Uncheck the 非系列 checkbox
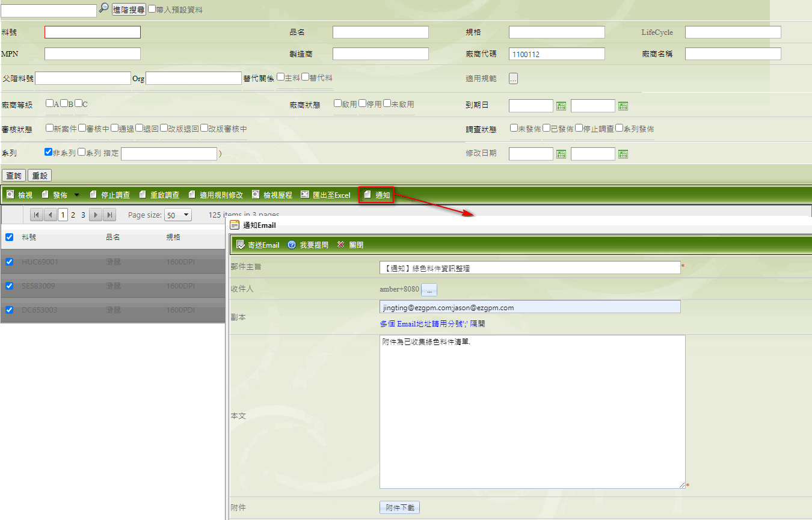Viewport: 812px width, 520px height. pyautogui.click(x=49, y=152)
